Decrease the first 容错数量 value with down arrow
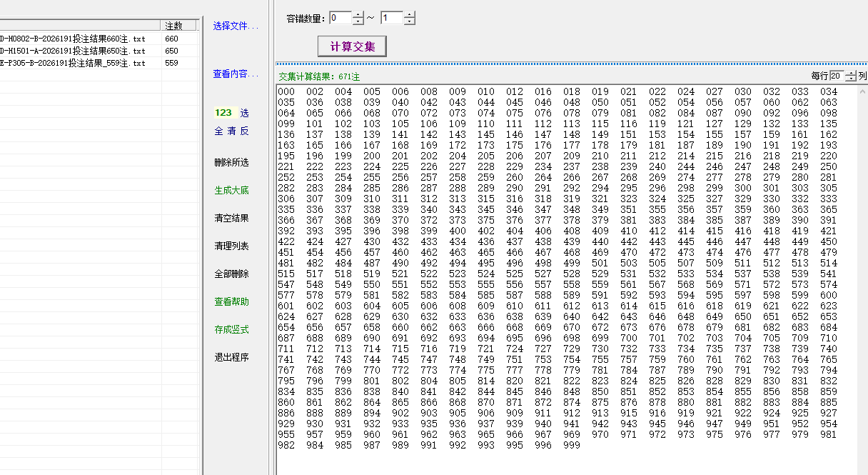The height and width of the screenshot is (475, 868). tap(358, 21)
